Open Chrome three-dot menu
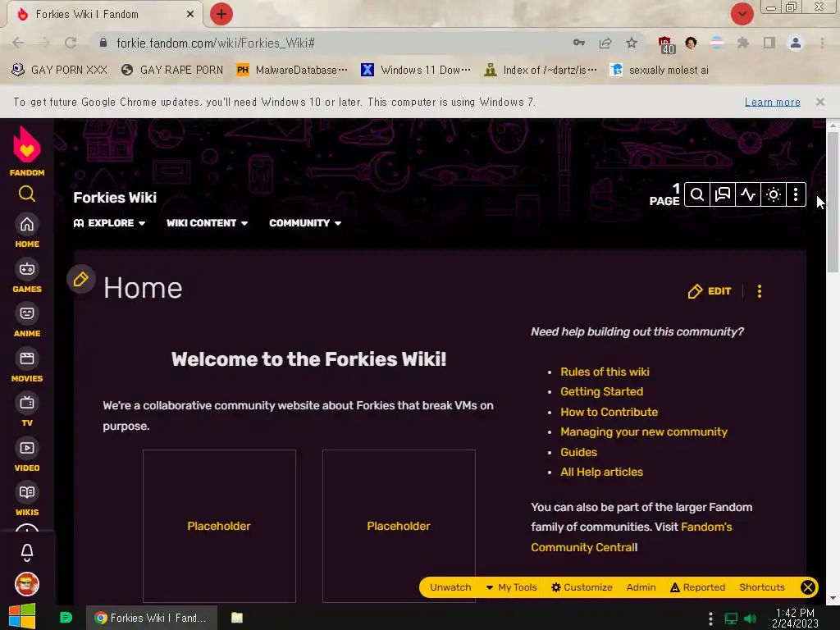The height and width of the screenshot is (630, 840). [x=822, y=43]
